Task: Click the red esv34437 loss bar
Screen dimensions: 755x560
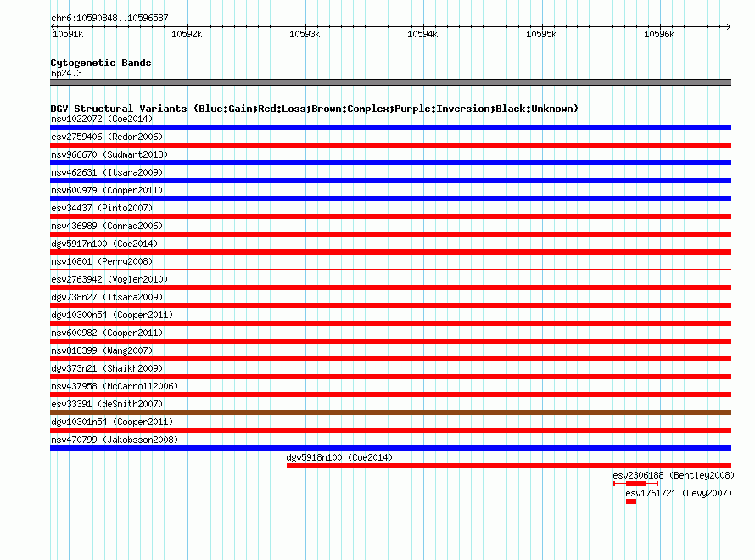Action: pos(390,216)
